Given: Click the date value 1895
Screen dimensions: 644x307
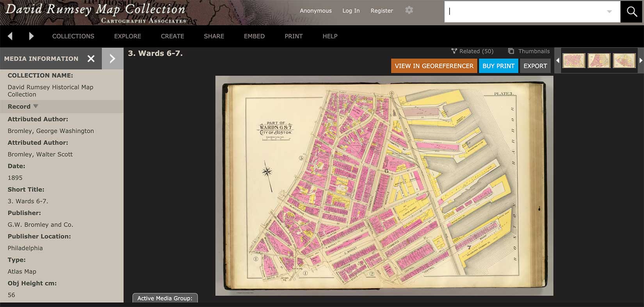Looking at the screenshot, I should click(15, 178).
